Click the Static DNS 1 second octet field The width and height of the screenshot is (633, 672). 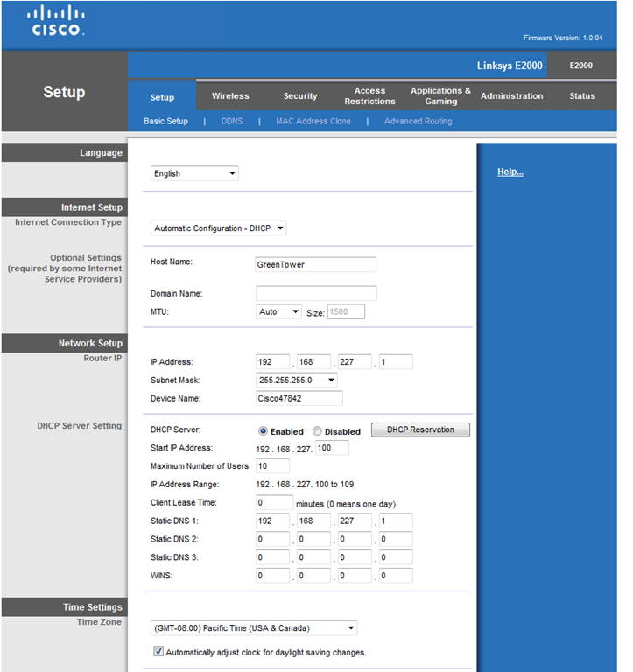(x=314, y=521)
